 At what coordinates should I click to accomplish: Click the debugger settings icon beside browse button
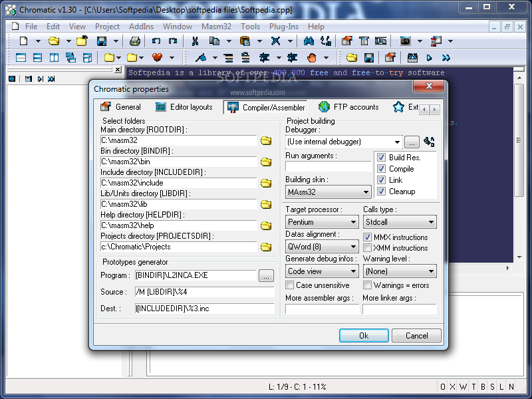click(x=429, y=142)
